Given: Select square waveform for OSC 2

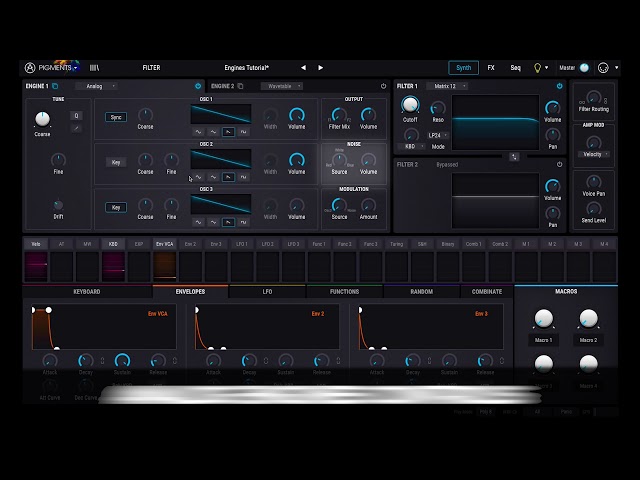Looking at the screenshot, I should tap(243, 177).
